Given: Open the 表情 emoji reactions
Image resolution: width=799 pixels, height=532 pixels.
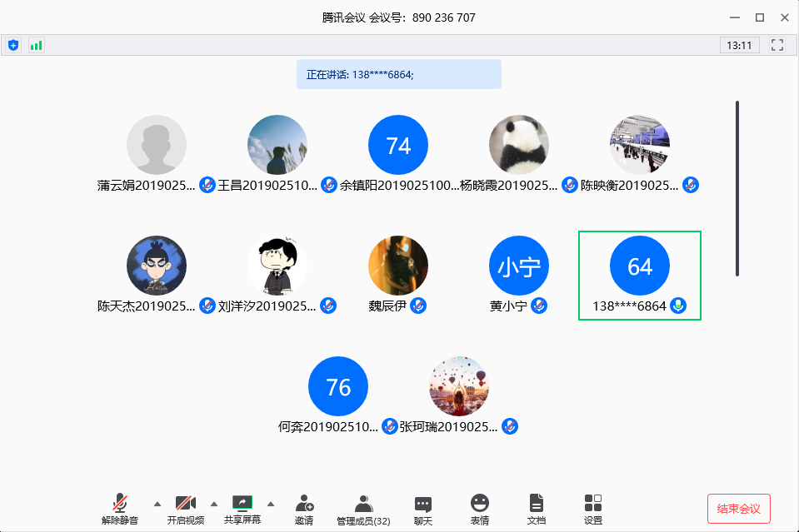Looking at the screenshot, I should coord(480,509).
